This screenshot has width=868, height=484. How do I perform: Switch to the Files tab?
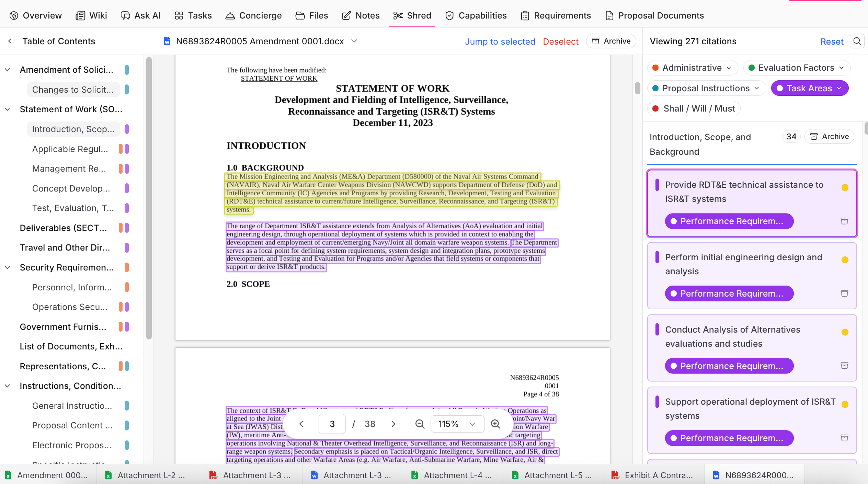point(312,15)
